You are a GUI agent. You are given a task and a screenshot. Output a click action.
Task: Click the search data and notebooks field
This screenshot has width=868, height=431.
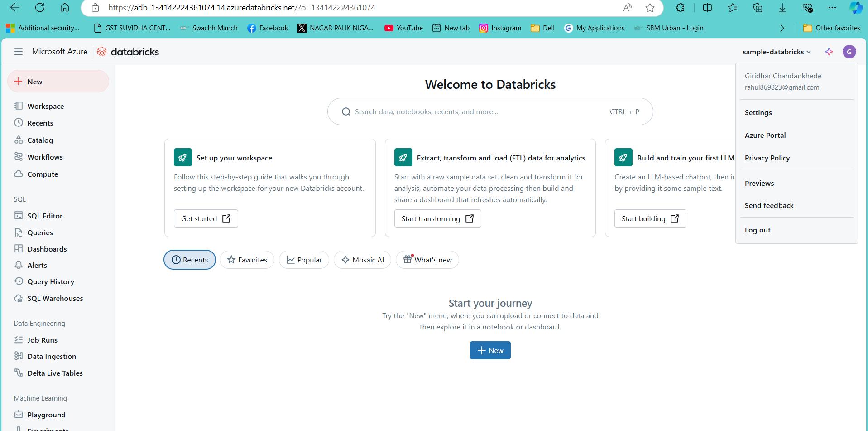490,111
